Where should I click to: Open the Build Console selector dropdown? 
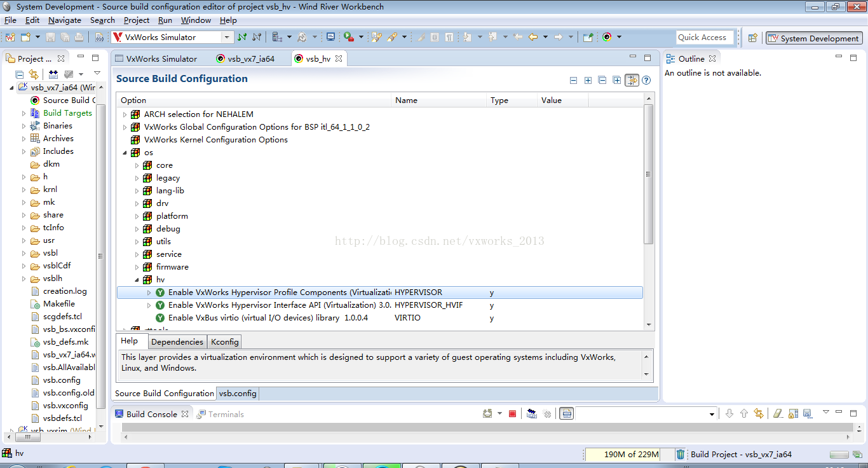712,414
